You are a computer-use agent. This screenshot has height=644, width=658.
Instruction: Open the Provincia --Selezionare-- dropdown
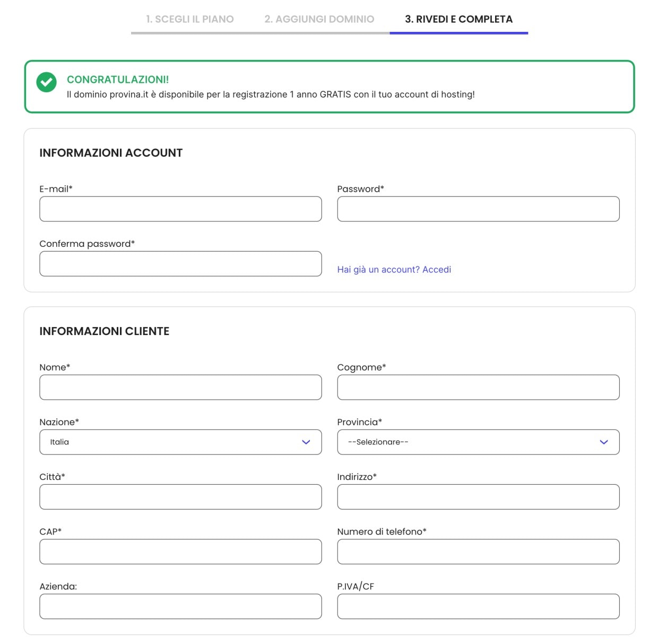[478, 442]
